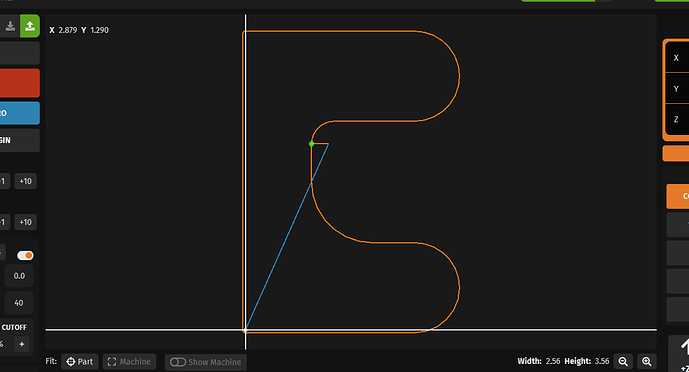Click the green upload file icon
The height and width of the screenshot is (372, 689).
pos(30,26)
